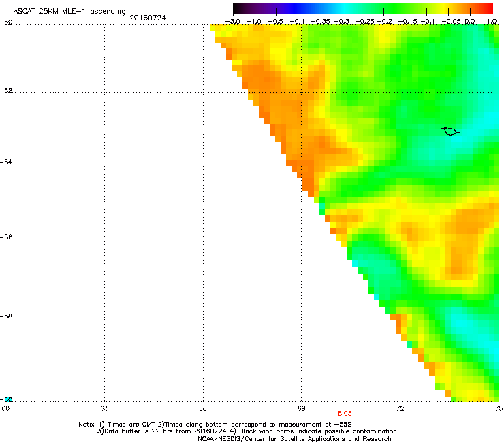Click the latitude label -58
This screenshot has height=443, width=504.
tap(6, 316)
